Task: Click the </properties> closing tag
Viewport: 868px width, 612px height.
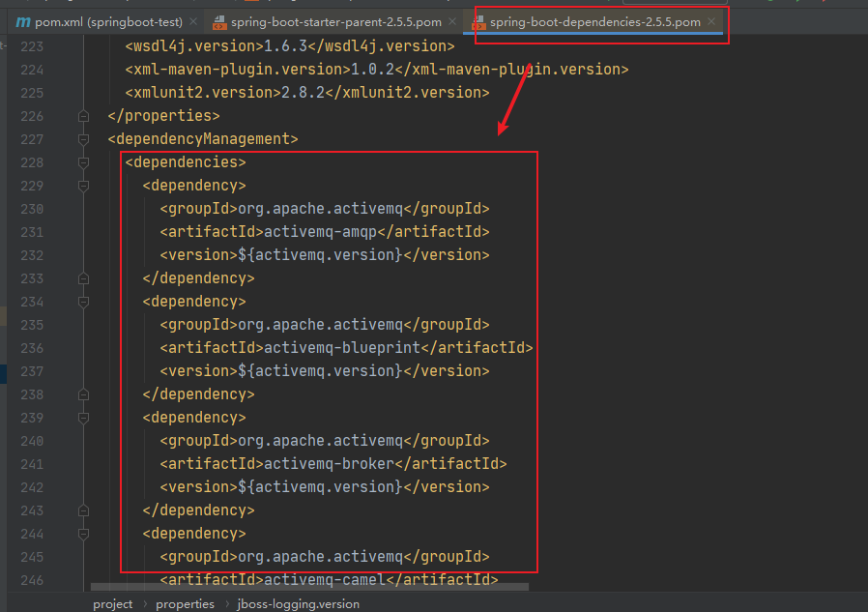Action: (x=164, y=116)
